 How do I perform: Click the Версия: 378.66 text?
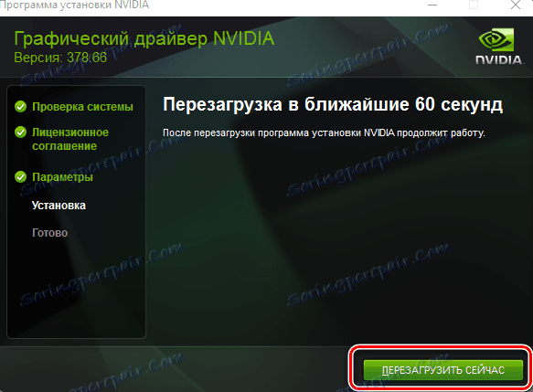pyautogui.click(x=60, y=58)
